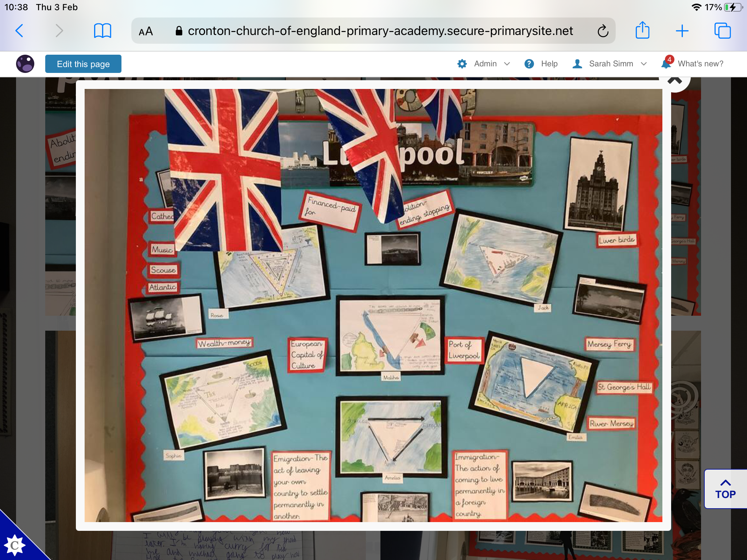Tap the Safari forward arrow
Viewport: 747px width, 560px height.
[59, 31]
